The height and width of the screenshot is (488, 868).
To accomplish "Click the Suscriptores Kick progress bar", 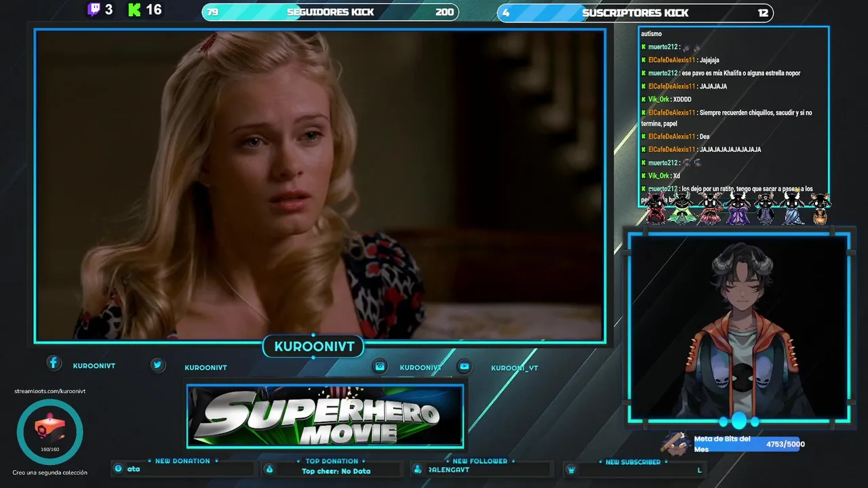I will [635, 13].
